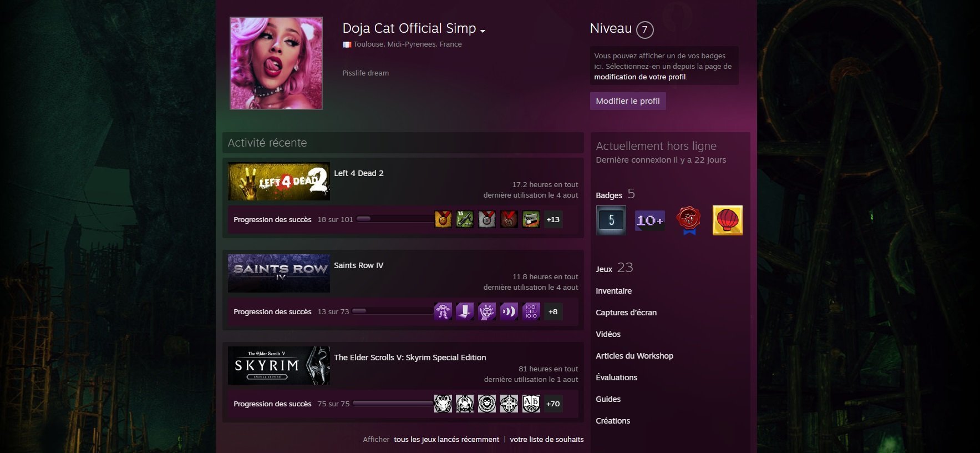Click Skyrim AB letters achievement icon
Screen dimensions: 980x453
pyautogui.click(x=531, y=404)
